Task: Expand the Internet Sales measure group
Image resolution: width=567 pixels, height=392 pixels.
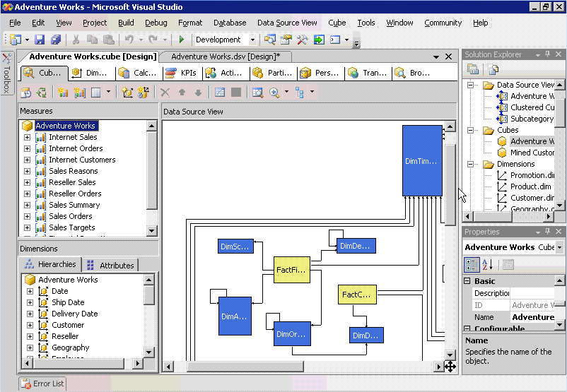Action: (27, 137)
